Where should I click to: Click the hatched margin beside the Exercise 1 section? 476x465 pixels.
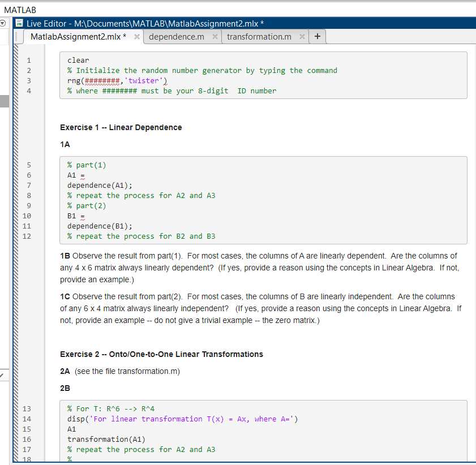point(15,127)
